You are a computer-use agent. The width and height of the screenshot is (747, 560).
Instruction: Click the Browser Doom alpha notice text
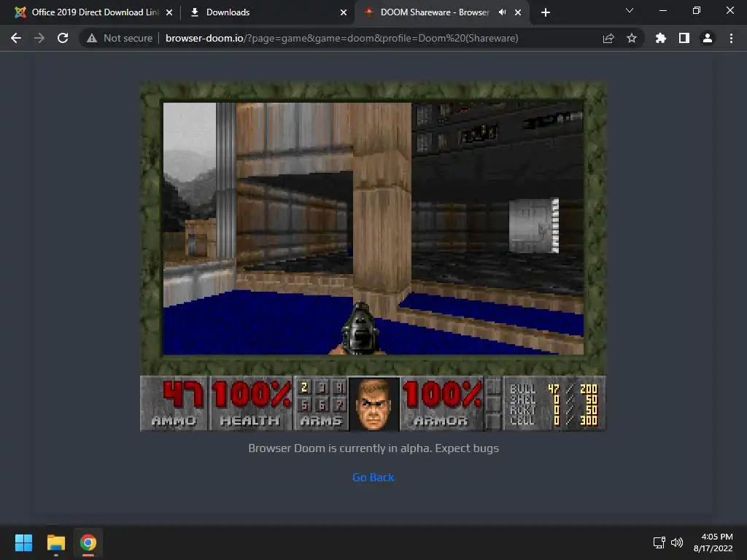click(373, 448)
